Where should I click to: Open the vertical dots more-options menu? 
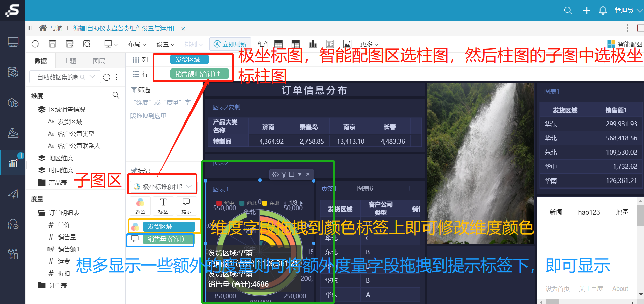(x=627, y=28)
